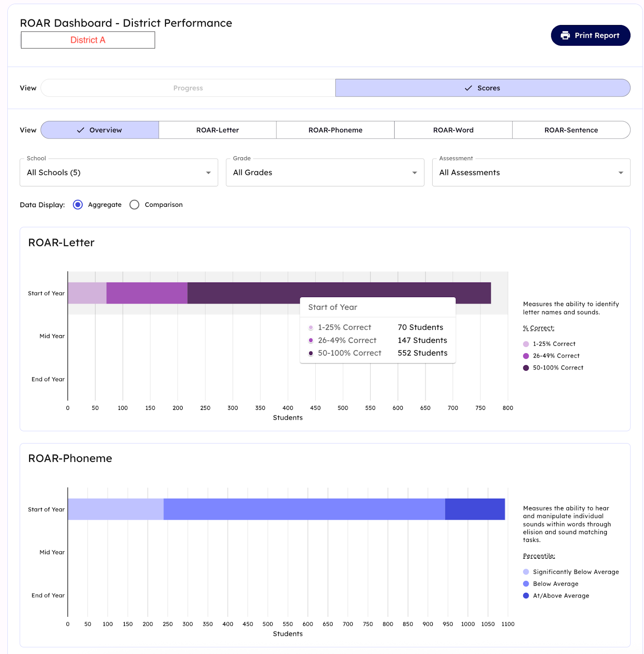Click the Below Average legend dot
644x654 pixels.
[x=526, y=584]
